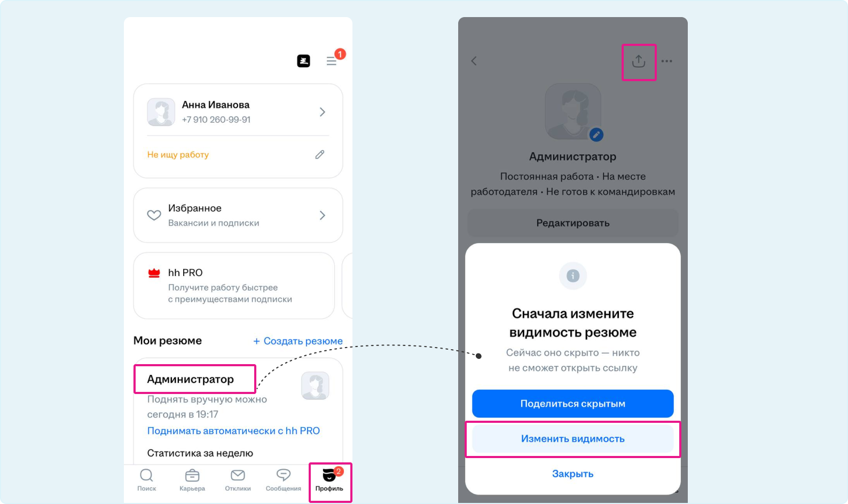Tap the share resume icon
This screenshot has width=848, height=504.
pos(639,61)
